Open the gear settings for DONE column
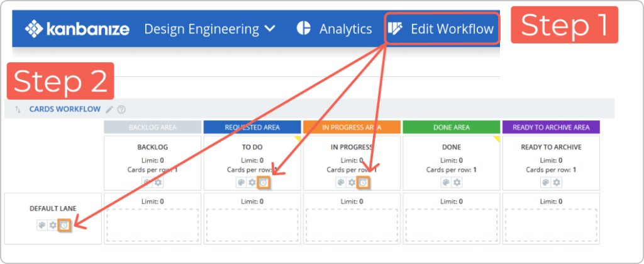The height and width of the screenshot is (264, 644). [x=457, y=183]
